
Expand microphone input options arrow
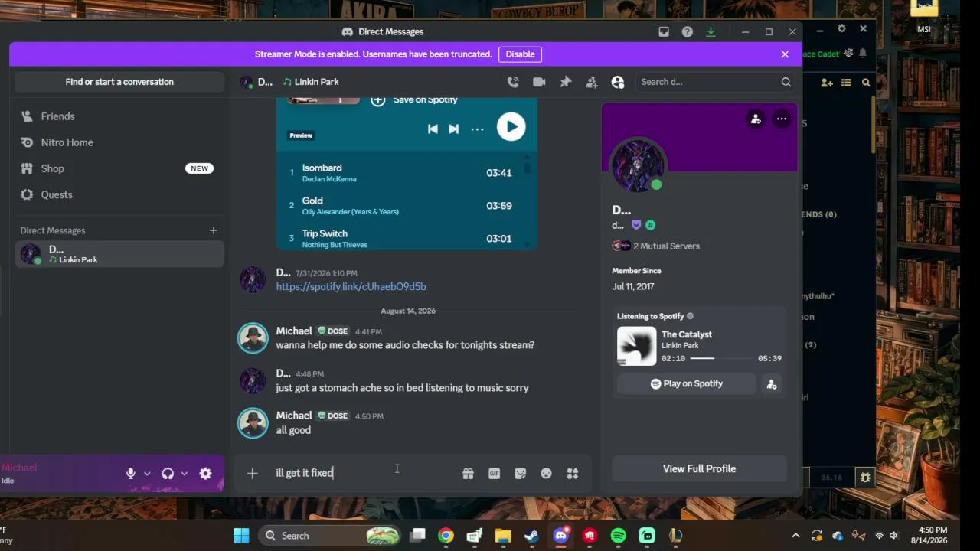147,474
